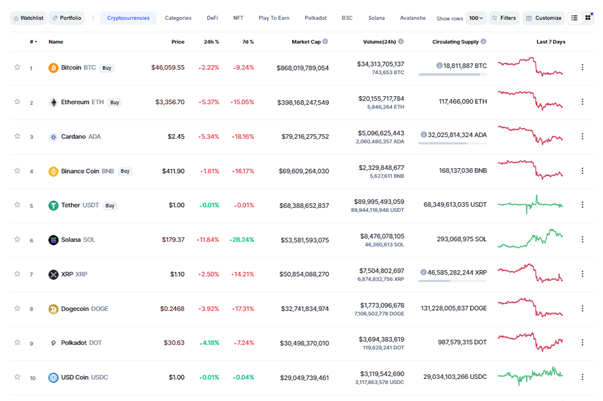Open the Watchlist button

(28, 18)
